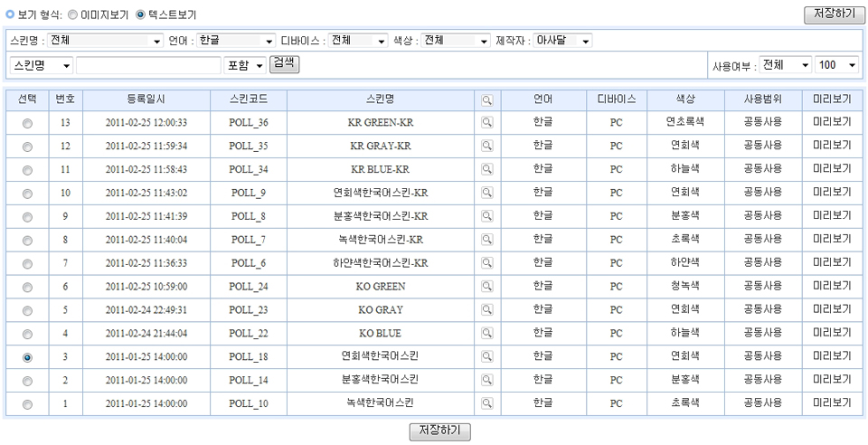868x445 pixels.
Task: Click the magnifier icon in POLL_10 row
Action: pos(486,403)
